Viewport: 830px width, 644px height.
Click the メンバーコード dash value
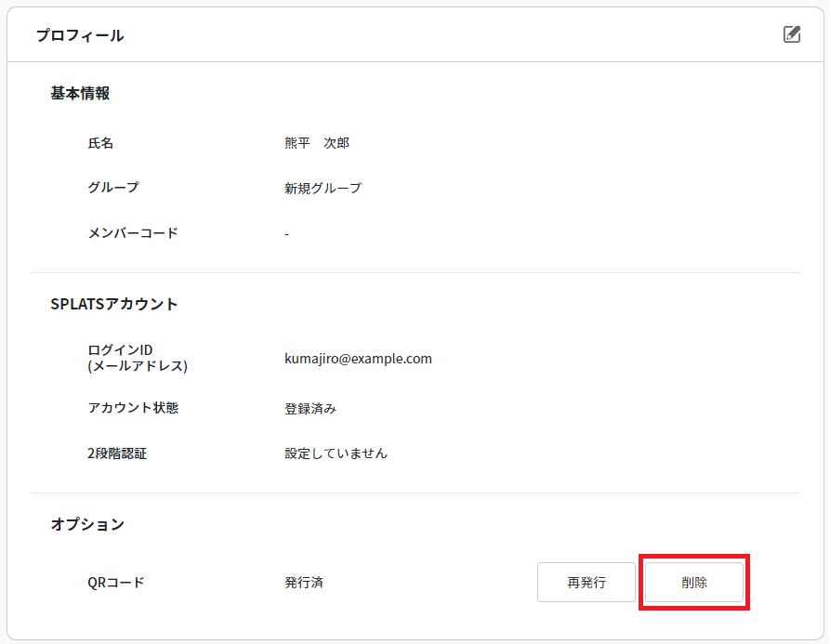click(x=286, y=233)
